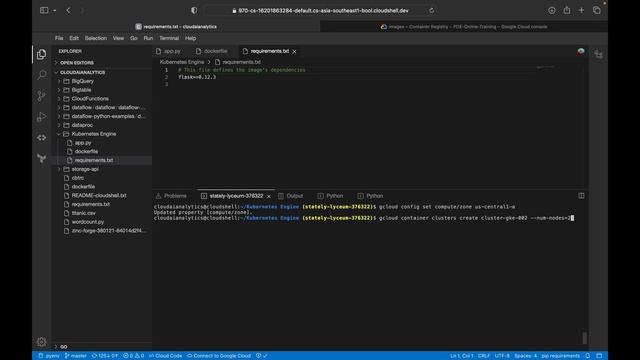The width and height of the screenshot is (640, 360).
Task: Open the Search view in activity bar
Action: (41, 75)
